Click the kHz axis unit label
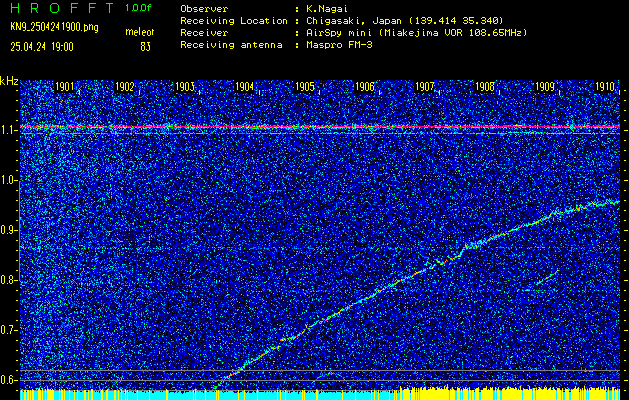The height and width of the screenshot is (400, 629). click(x=9, y=81)
